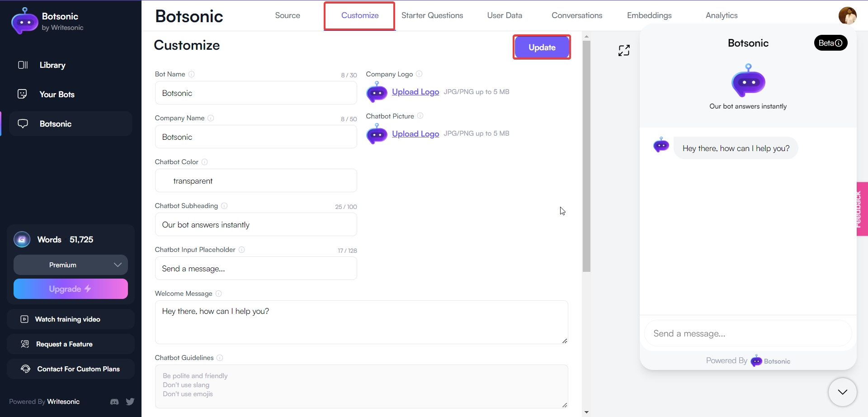Click the info icon beside Chatbot Input Placeholder
Viewport: 868px width, 417px height.
pos(241,250)
